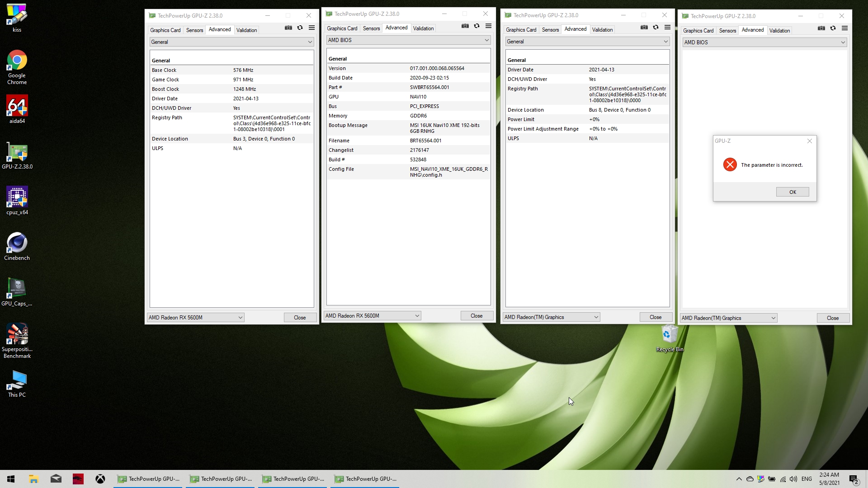The width and height of the screenshot is (868, 488).
Task: Expand the AMD BIOS dropdown in second window
Action: [408, 40]
